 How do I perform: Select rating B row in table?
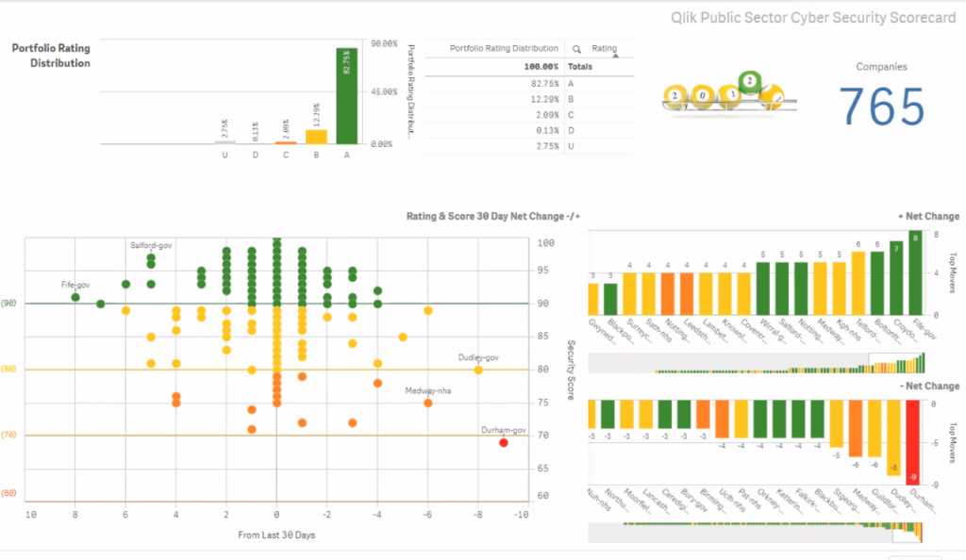point(529,99)
